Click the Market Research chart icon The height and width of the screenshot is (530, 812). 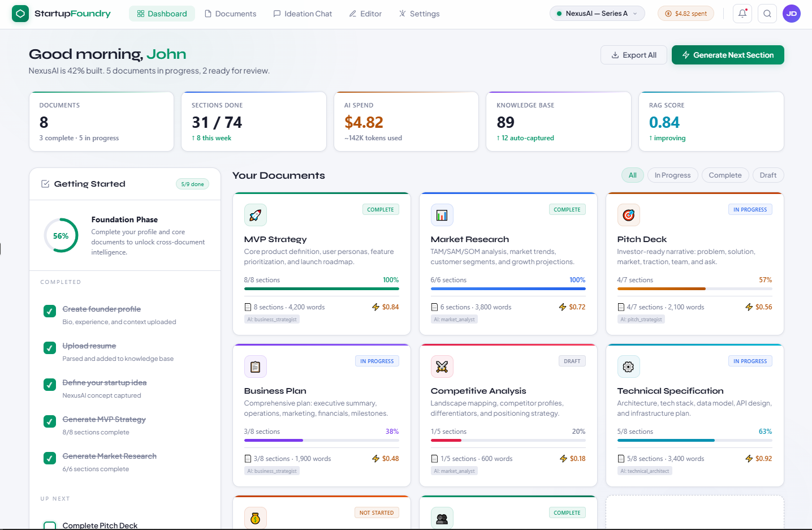(442, 215)
